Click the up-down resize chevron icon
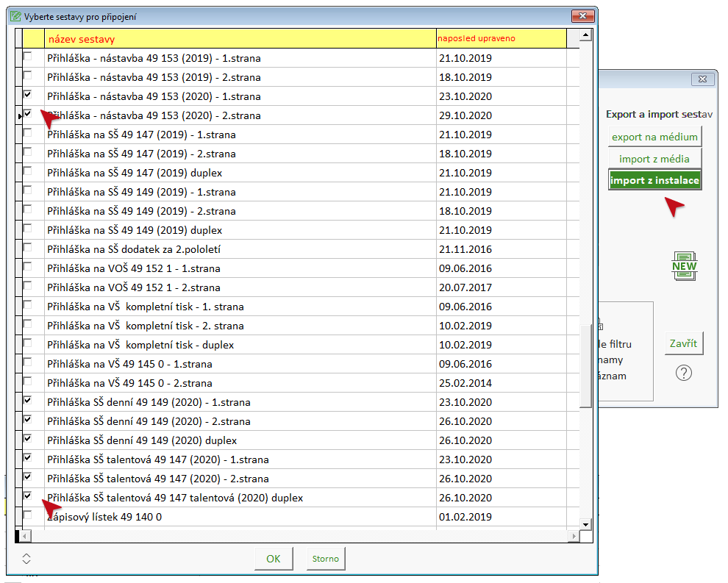Viewport: 728px width, 583px height. pos(26,559)
